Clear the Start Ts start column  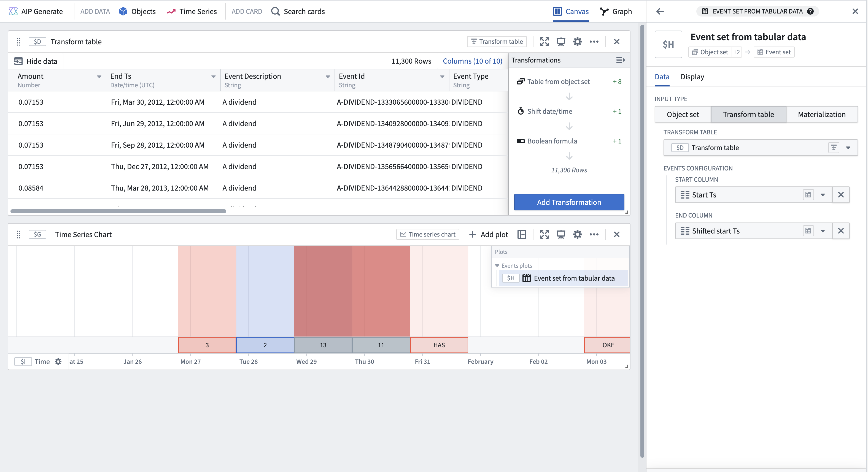(x=841, y=195)
